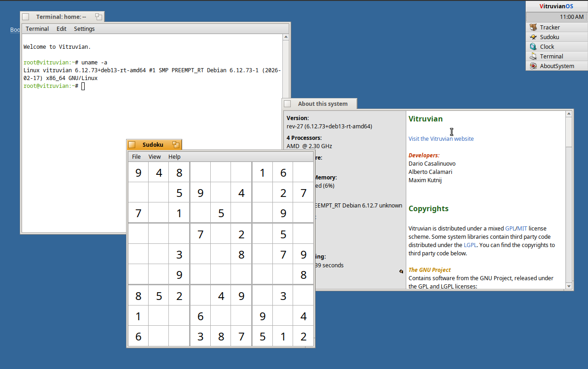Open the Terminal menu in the Terminal window

(x=37, y=29)
